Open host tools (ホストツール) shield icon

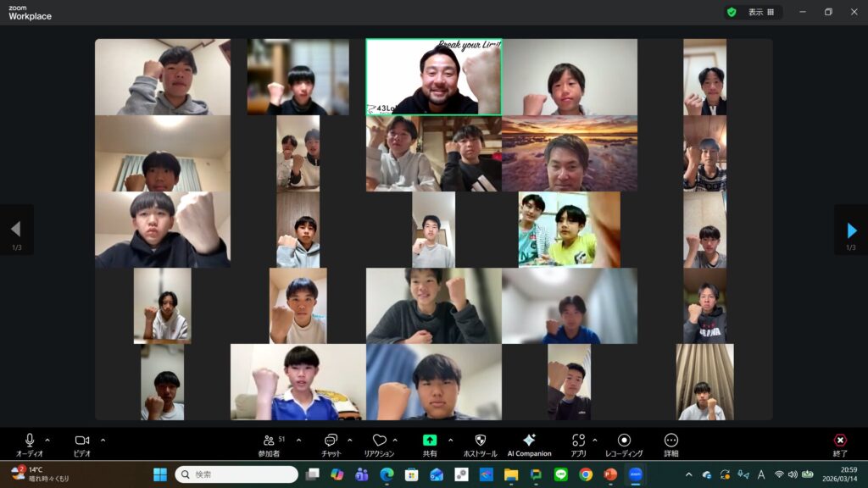click(480, 441)
